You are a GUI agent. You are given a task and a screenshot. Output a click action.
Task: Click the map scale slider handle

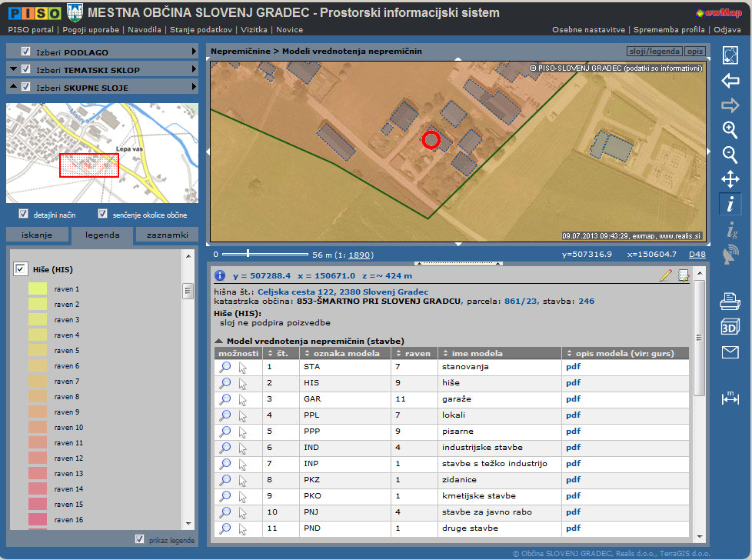tap(247, 253)
